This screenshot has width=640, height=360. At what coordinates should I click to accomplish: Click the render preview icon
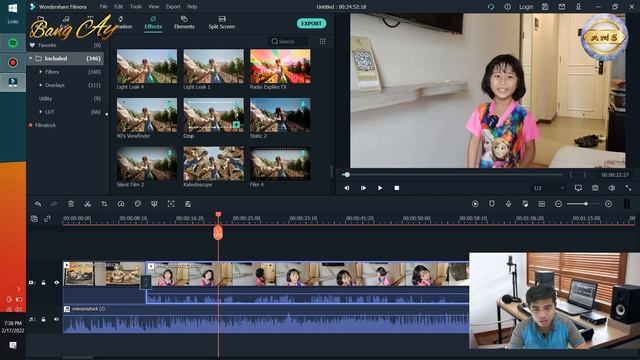pyautogui.click(x=475, y=204)
